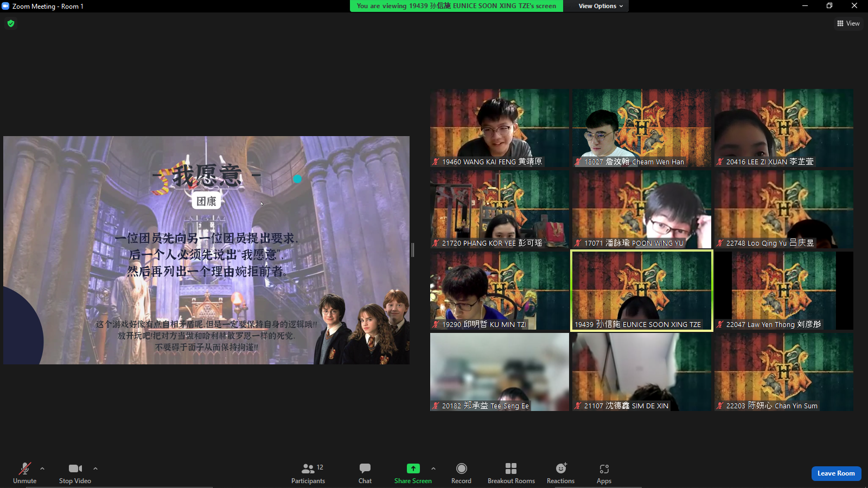868x488 pixels.
Task: Click muted mic icon on Law Yen Thong
Action: pos(720,324)
